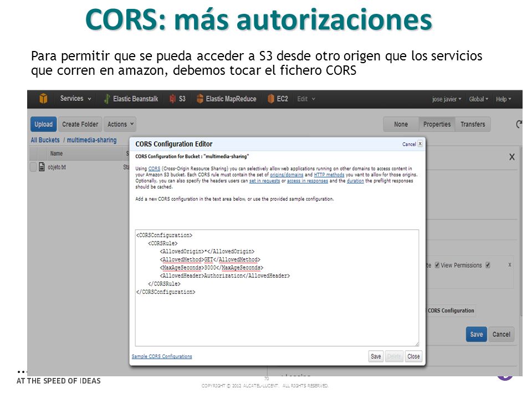Go to All Buckets breadcrumb
Image resolution: width=532 pixels, height=399 pixels.
(x=45, y=140)
